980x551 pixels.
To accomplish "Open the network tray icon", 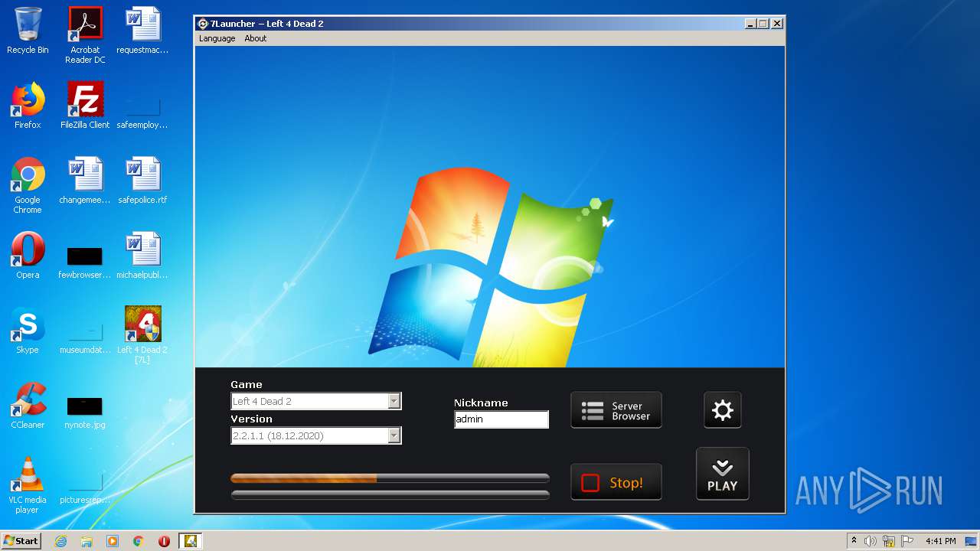I will 889,541.
